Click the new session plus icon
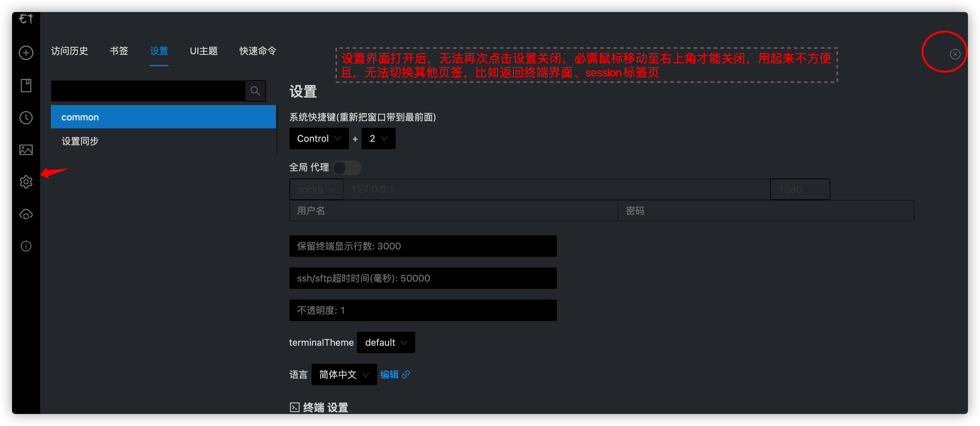This screenshot has height=426, width=980. pos(26,53)
